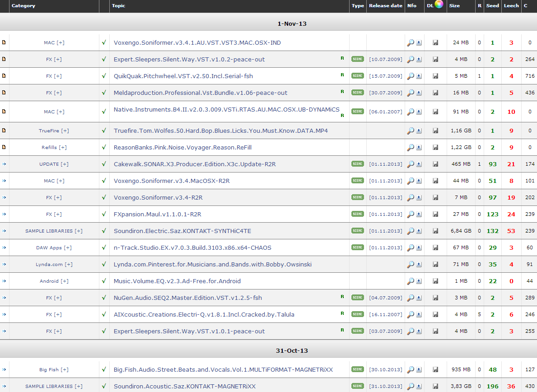Expand [+] next to Lynda.com category
Viewport: 537px width, 392px height.
click(69, 265)
